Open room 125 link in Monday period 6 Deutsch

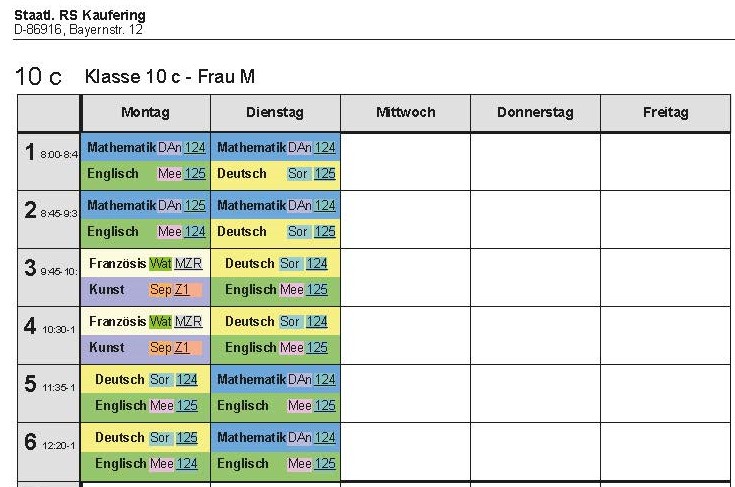pos(187,437)
